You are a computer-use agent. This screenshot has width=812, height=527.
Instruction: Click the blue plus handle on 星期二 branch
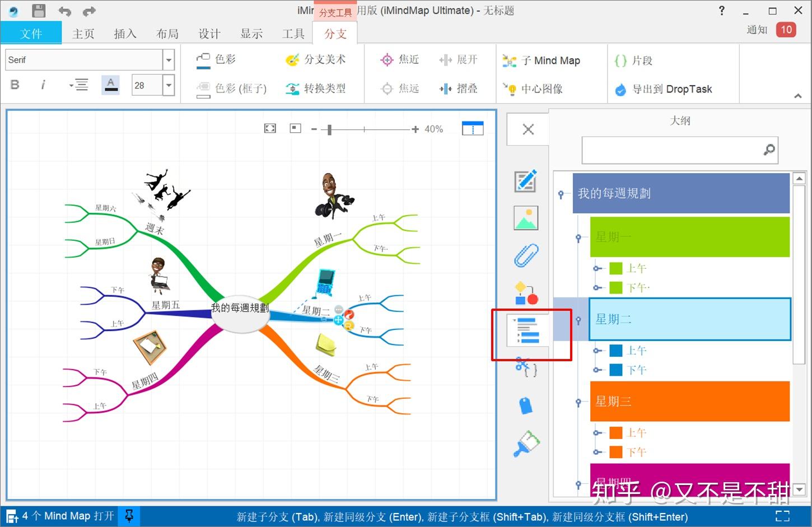338,320
